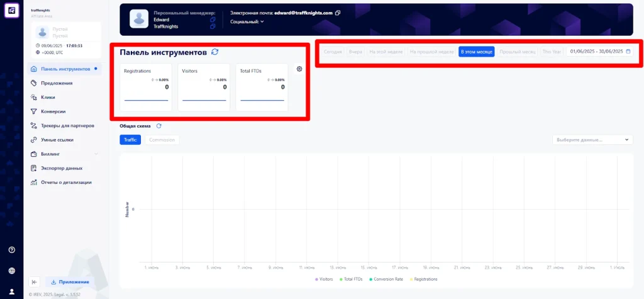Toggle the Conversion Rate series in legend
Image resolution: width=644 pixels, height=299 pixels.
(x=386, y=279)
